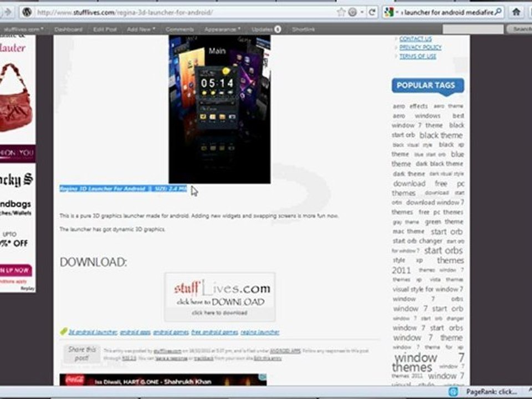The height and width of the screenshot is (399, 532).
Task: Focus the admin bar search field
Action: pyautogui.click(x=473, y=29)
